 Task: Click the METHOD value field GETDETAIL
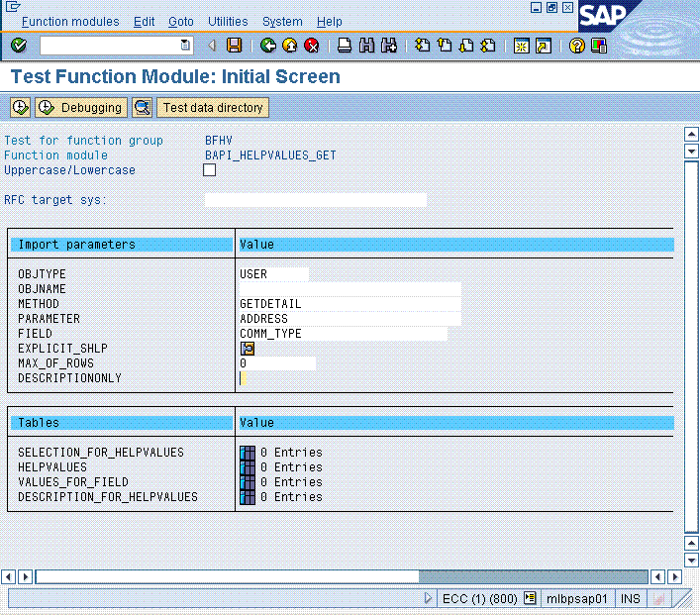click(x=350, y=304)
